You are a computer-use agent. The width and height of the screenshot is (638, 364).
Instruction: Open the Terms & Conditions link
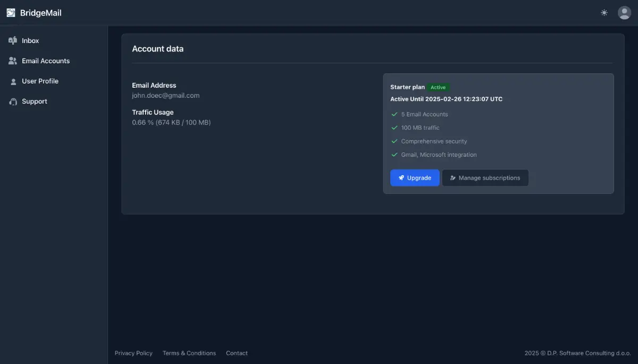coord(189,353)
